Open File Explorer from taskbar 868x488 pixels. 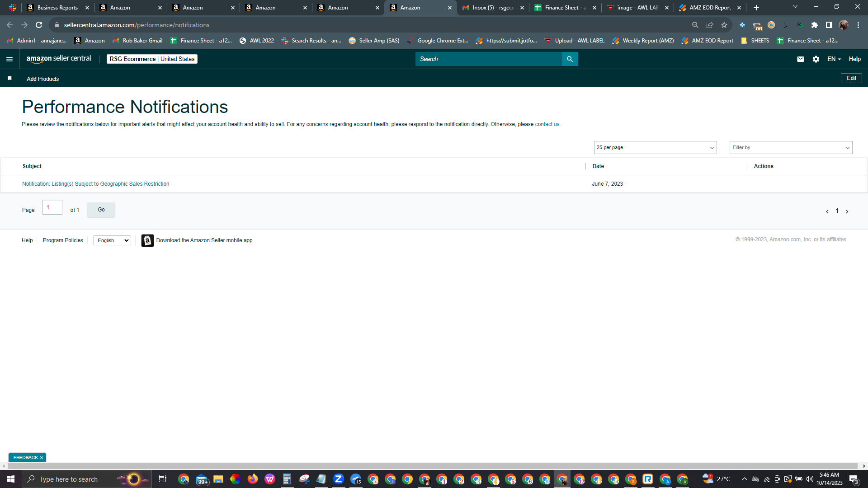pyautogui.click(x=218, y=479)
